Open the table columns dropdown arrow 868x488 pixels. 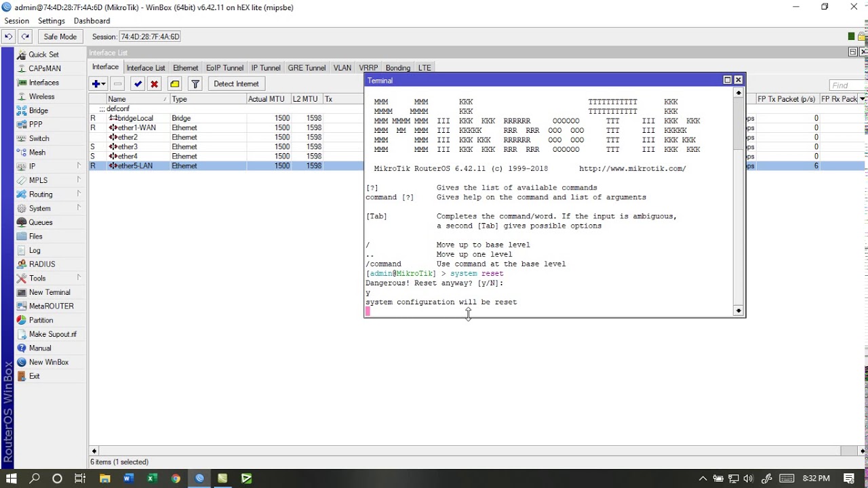coord(863,99)
